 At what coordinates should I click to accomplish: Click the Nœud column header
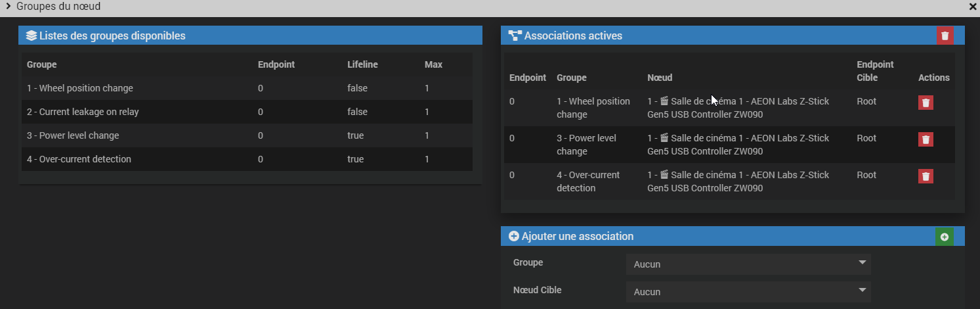(660, 78)
